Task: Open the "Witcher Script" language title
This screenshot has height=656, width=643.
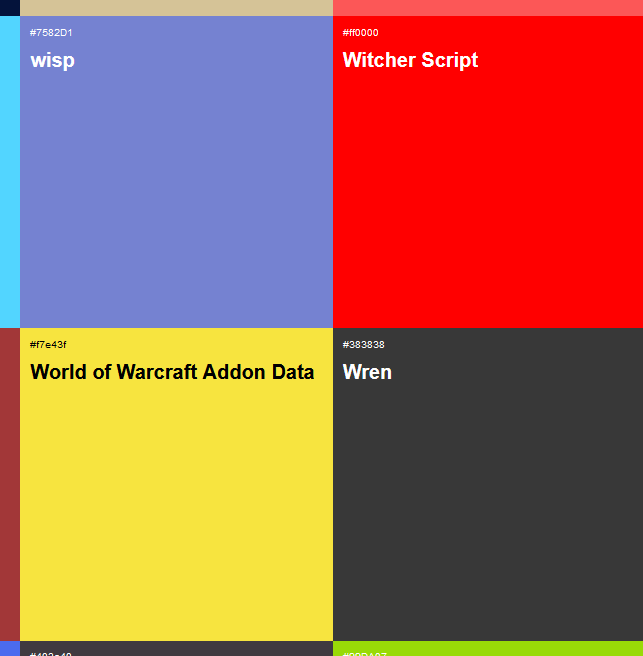Action: [x=410, y=60]
